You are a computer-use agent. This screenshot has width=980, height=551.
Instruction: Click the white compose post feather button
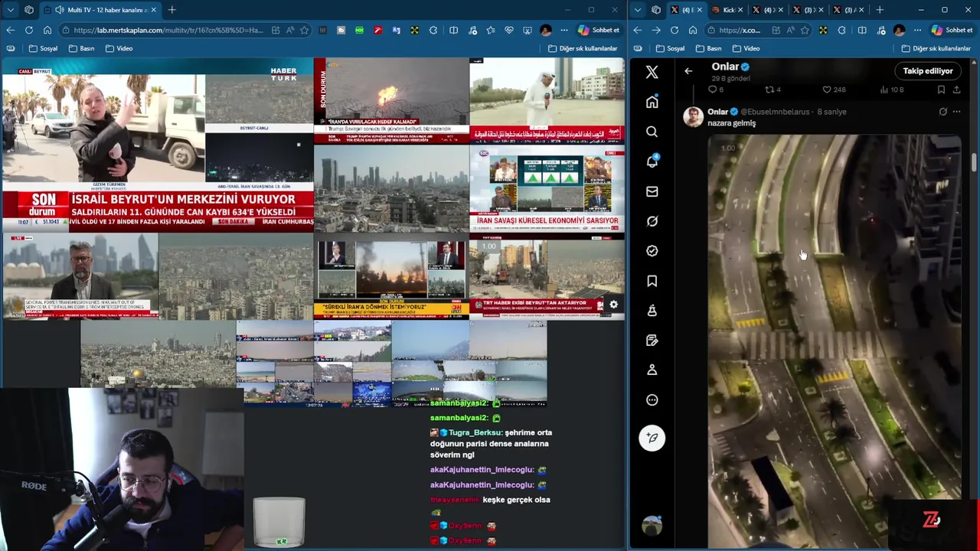(x=652, y=438)
